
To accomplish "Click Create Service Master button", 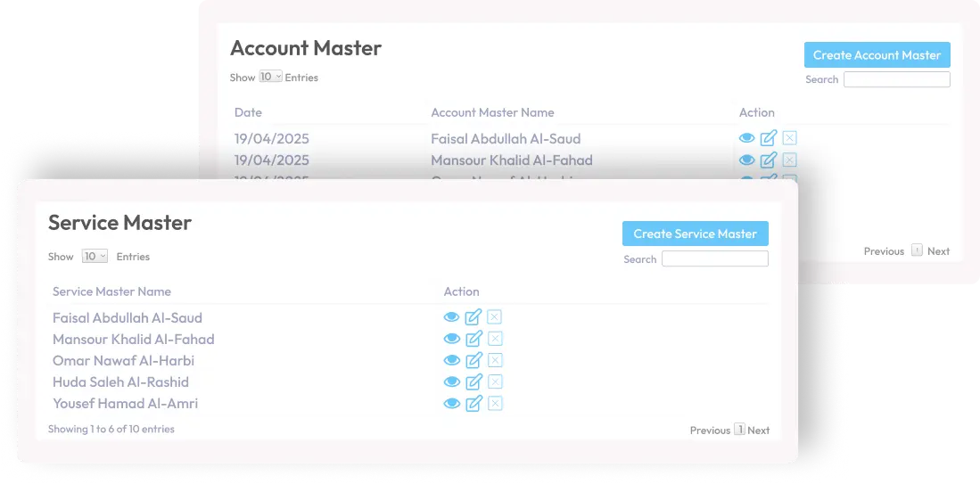I will tap(695, 234).
